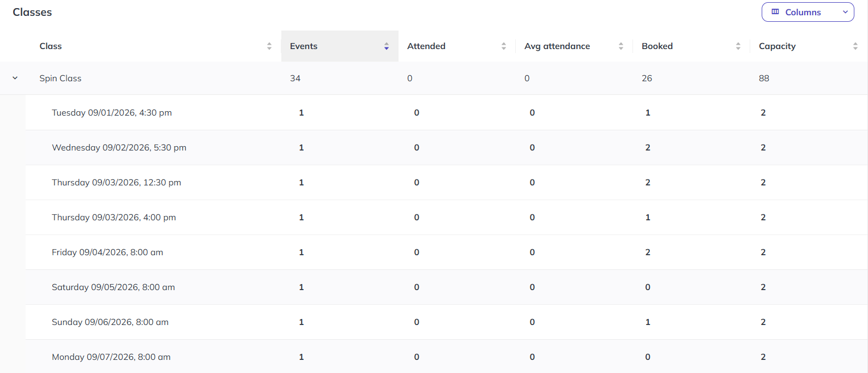
Task: Sort by Avg attendance sort icon
Action: pyautogui.click(x=621, y=46)
